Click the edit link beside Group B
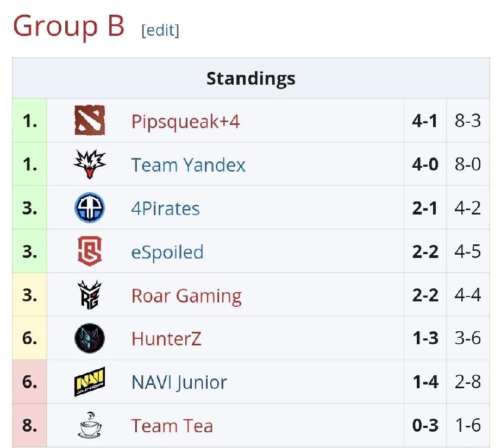The image size is (501, 448). tap(160, 30)
